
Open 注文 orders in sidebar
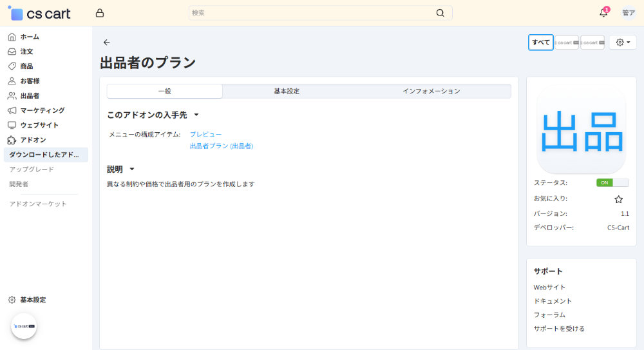(26, 52)
